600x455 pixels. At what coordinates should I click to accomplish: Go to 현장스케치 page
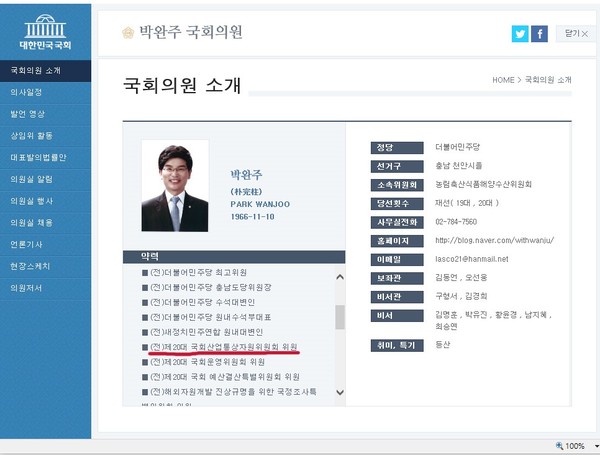click(x=31, y=266)
